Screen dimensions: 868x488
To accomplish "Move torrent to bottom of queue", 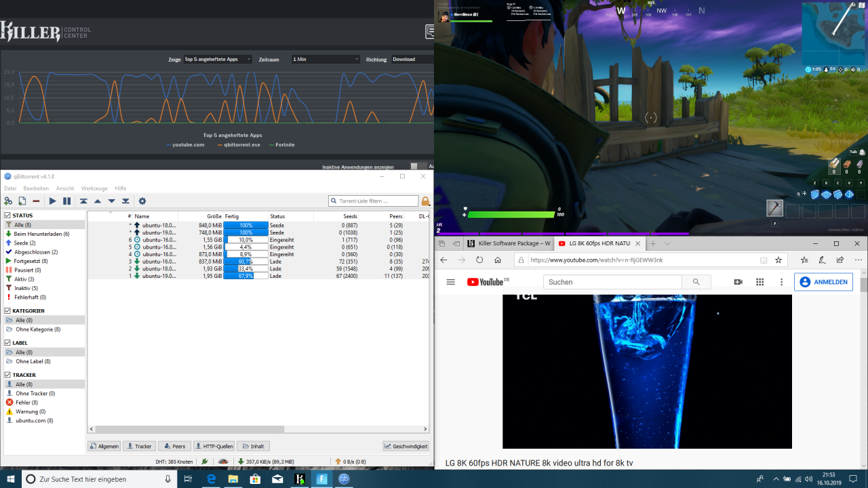I will (125, 201).
